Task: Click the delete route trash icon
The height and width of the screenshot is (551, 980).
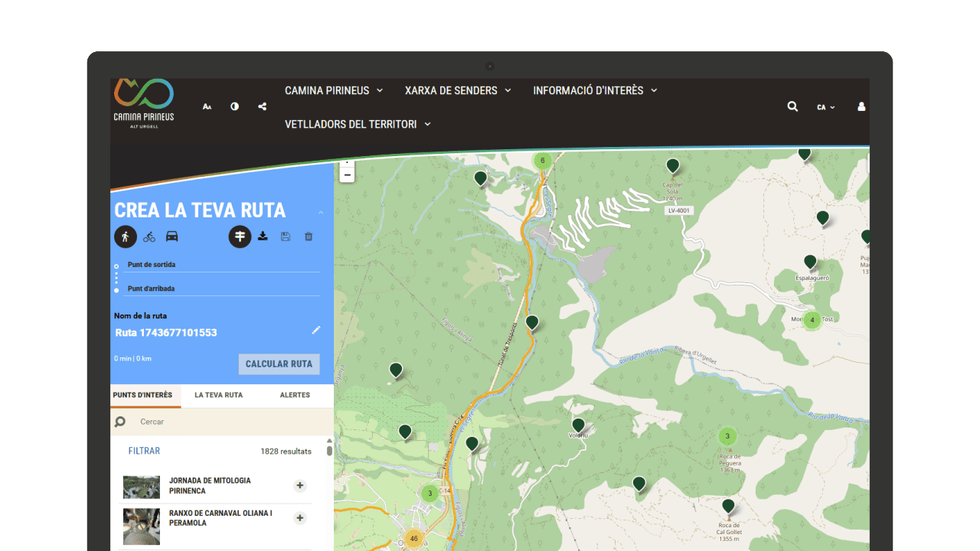Action: pyautogui.click(x=309, y=236)
